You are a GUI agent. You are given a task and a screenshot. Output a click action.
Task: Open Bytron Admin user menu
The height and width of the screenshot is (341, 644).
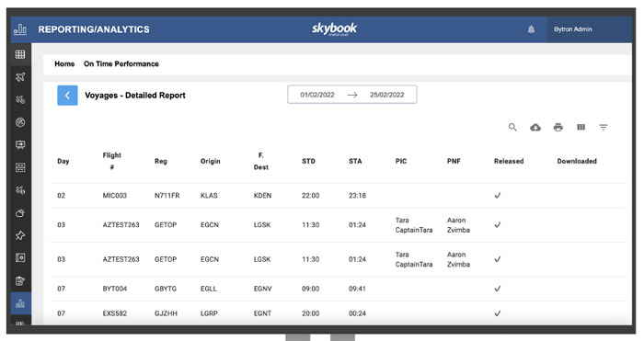click(573, 29)
